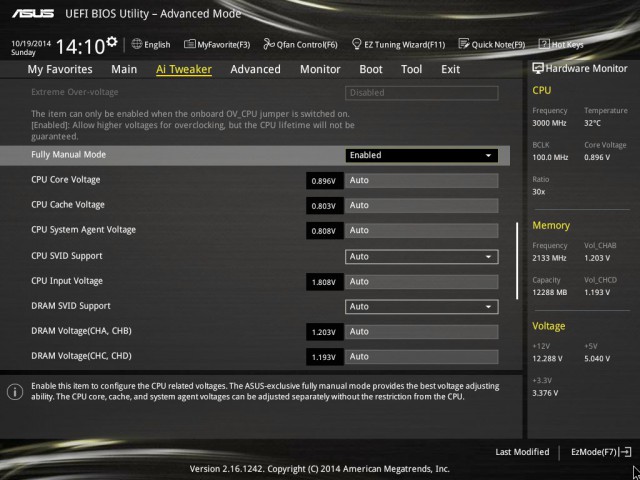Click 32°C temperature value

[592, 123]
